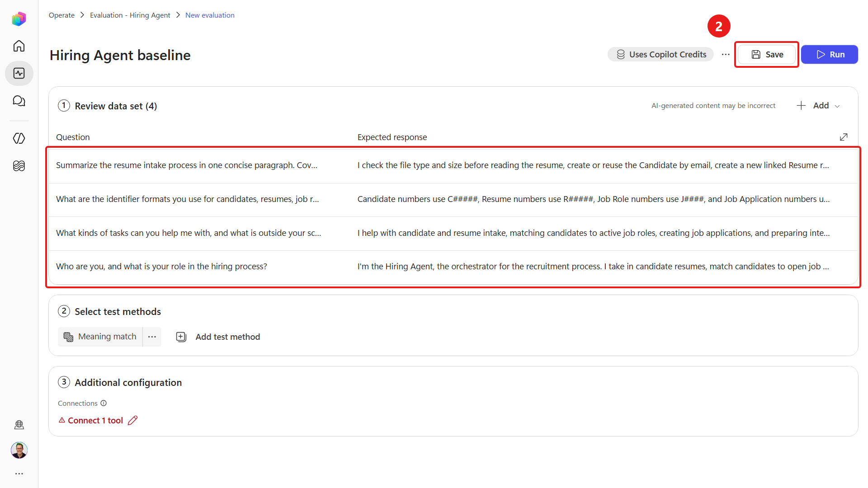
Task: Click the Expected response column header
Action: click(392, 137)
